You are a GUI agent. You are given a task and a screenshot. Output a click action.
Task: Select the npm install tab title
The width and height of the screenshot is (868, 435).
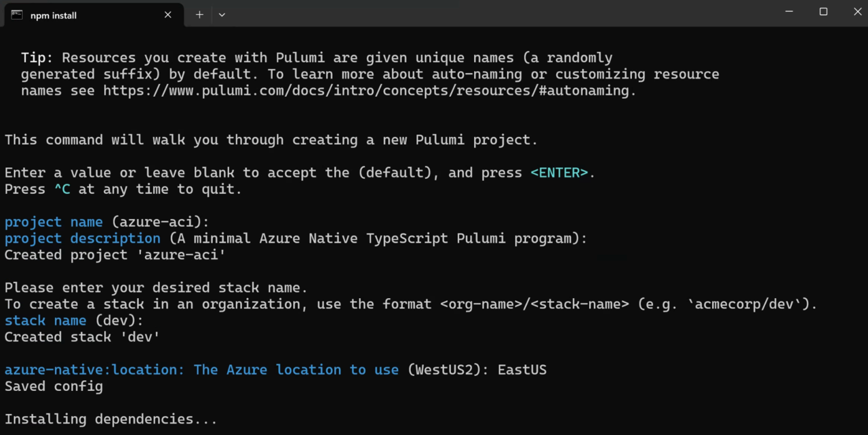54,15
